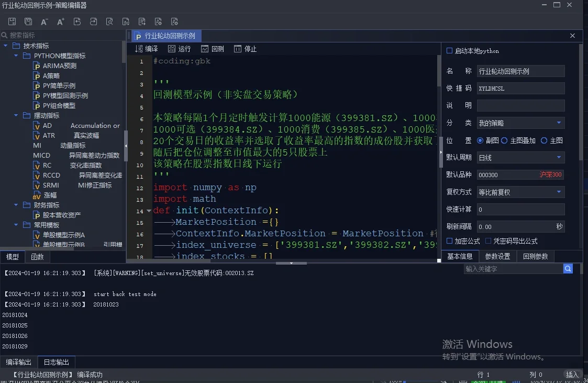Click the 输入关键字 log search field
The height and width of the screenshot is (383, 588).
[513, 269]
